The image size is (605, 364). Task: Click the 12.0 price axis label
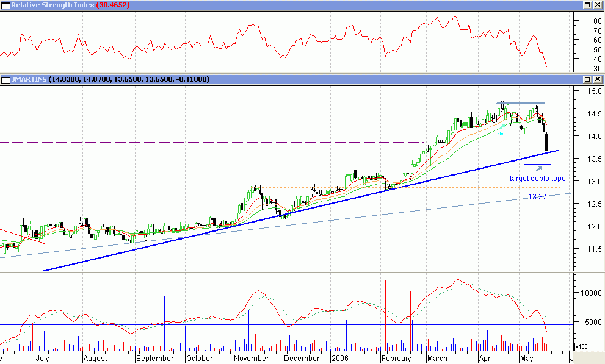pos(595,227)
